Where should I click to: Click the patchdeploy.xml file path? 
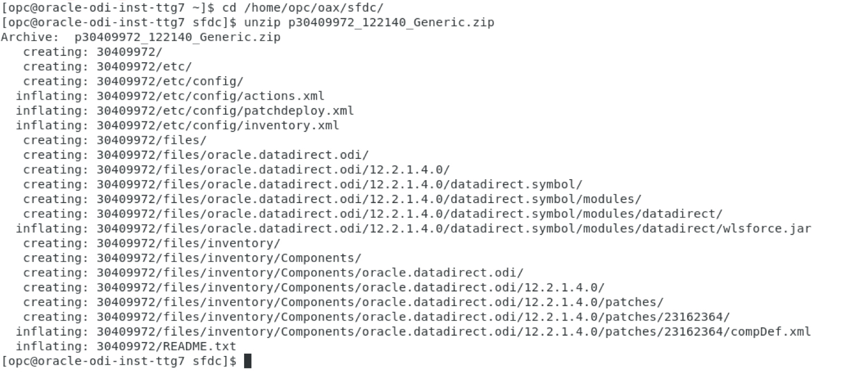225,110
